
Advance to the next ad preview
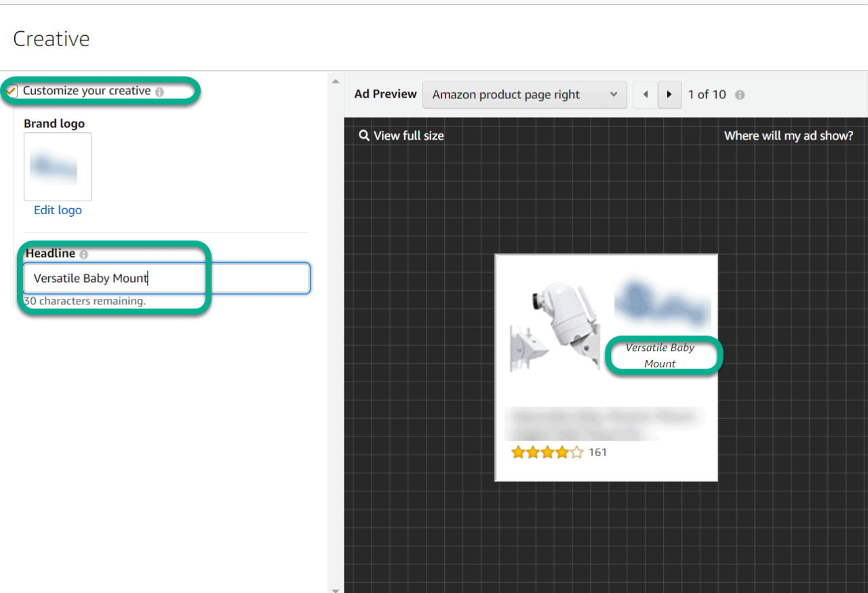click(x=670, y=95)
